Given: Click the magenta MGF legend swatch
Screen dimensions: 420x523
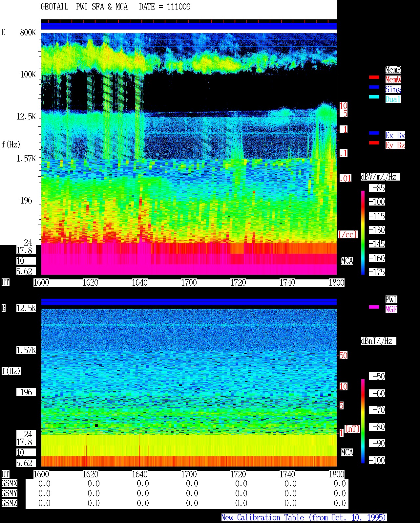Looking at the screenshot, I should tap(374, 307).
